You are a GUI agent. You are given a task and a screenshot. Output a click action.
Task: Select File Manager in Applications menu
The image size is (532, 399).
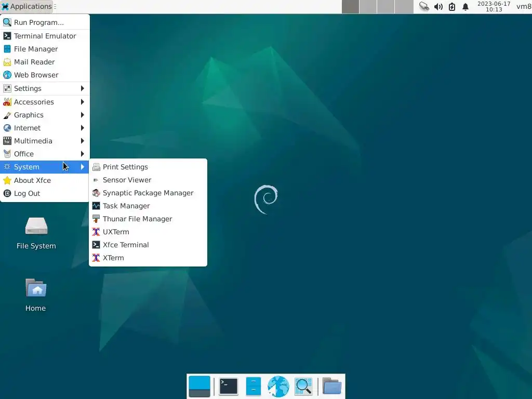[x=45, y=49]
